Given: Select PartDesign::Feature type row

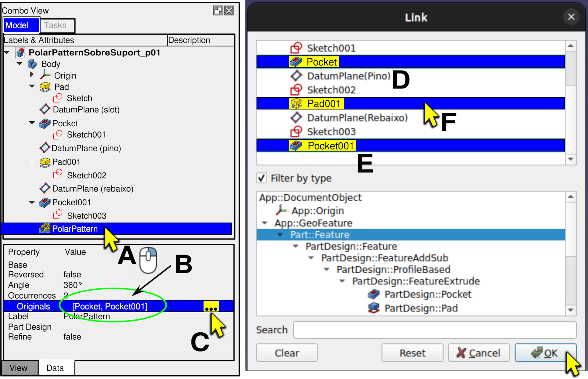Looking at the screenshot, I should point(351,246).
